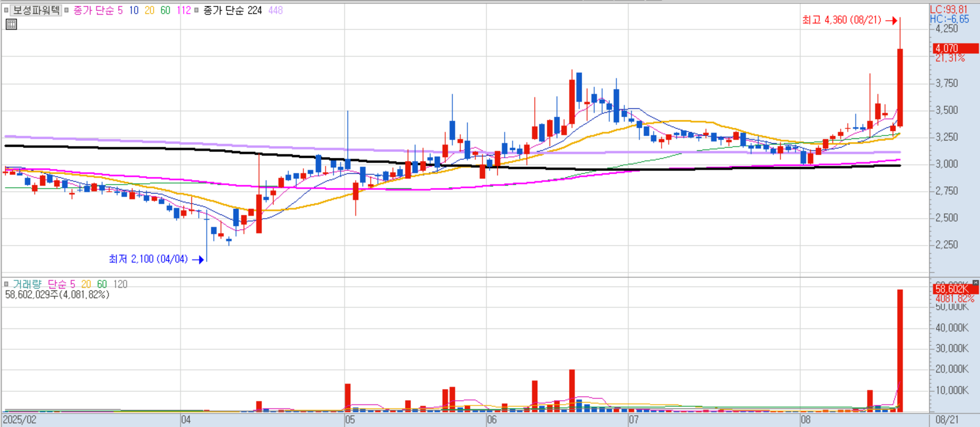The height and width of the screenshot is (427, 980).
Task: Select the 120 label in volume legend
Action: [x=120, y=284]
